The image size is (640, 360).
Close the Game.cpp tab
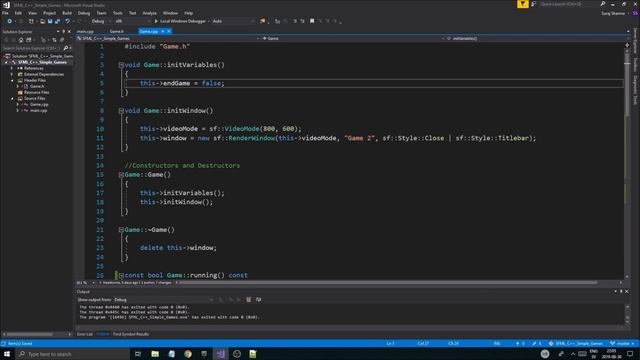[169, 31]
